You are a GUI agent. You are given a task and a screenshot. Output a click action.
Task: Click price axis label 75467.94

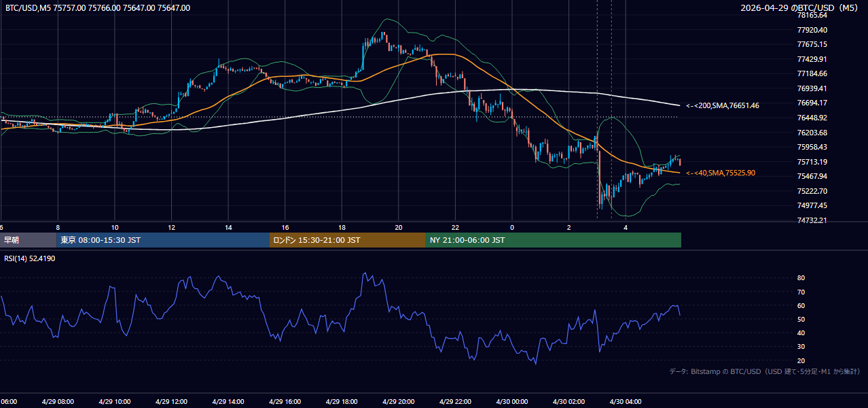[812, 176]
